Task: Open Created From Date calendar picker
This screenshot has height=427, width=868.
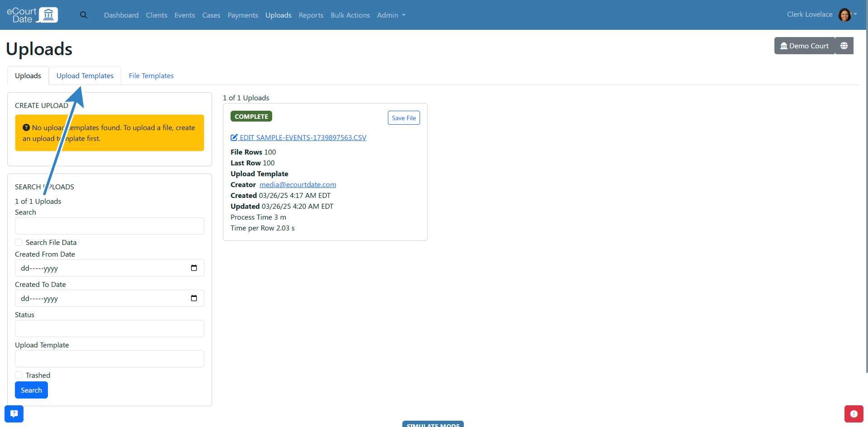Action: point(194,268)
